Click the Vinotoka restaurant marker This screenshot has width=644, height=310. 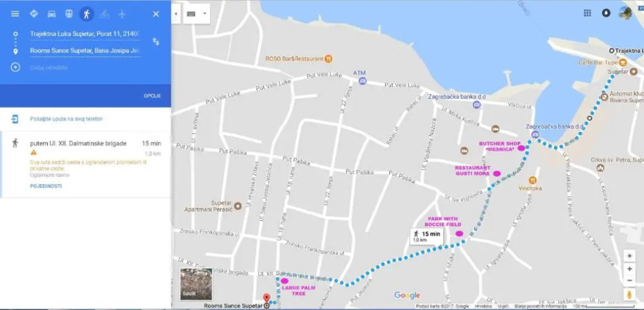[x=532, y=180]
